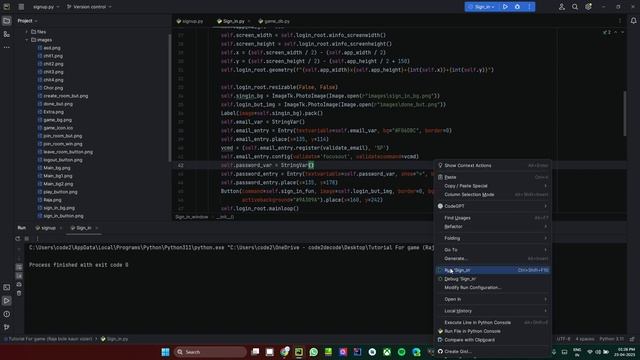
Task: Expand the Refactor submenu
Action: pos(493,227)
